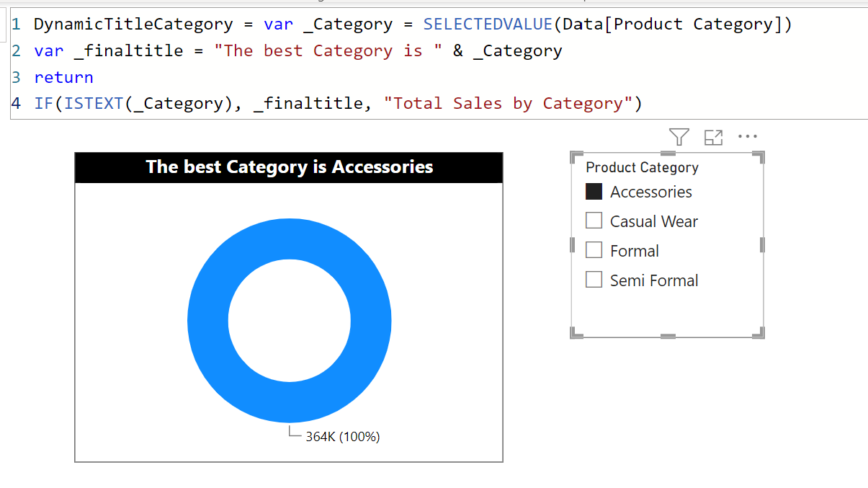Grab the slicer top-left corner handle
Screen dimensions: 868x488
[575, 156]
